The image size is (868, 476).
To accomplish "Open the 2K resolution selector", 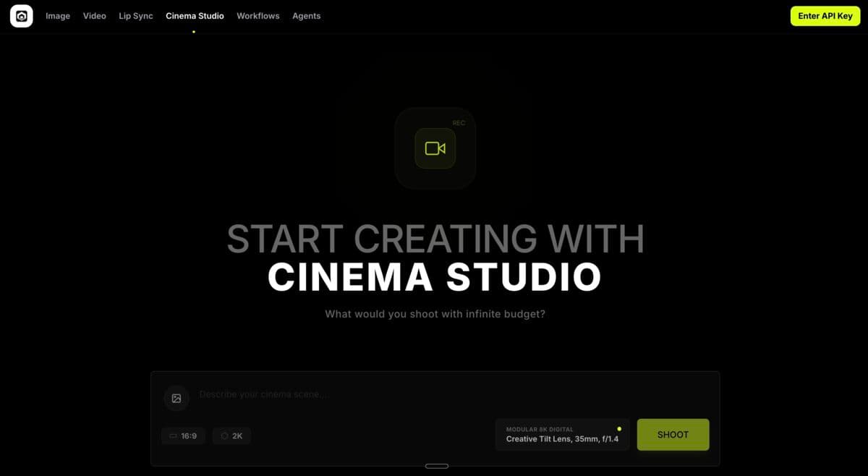I will click(232, 436).
